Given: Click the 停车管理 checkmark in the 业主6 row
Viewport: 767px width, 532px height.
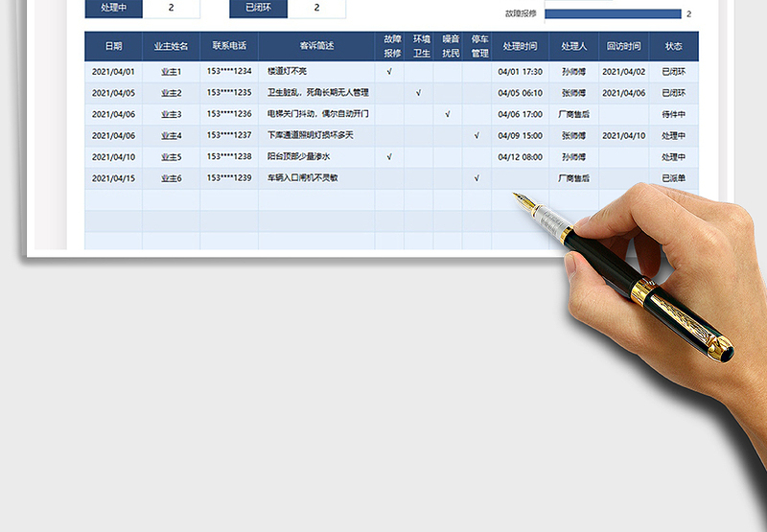Looking at the screenshot, I should coord(476,177).
